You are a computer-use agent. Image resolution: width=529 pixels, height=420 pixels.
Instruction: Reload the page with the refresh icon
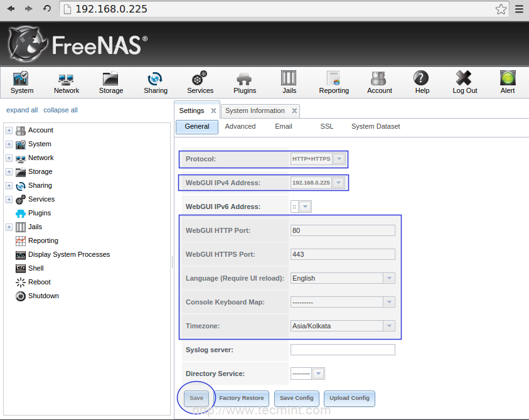47,9
